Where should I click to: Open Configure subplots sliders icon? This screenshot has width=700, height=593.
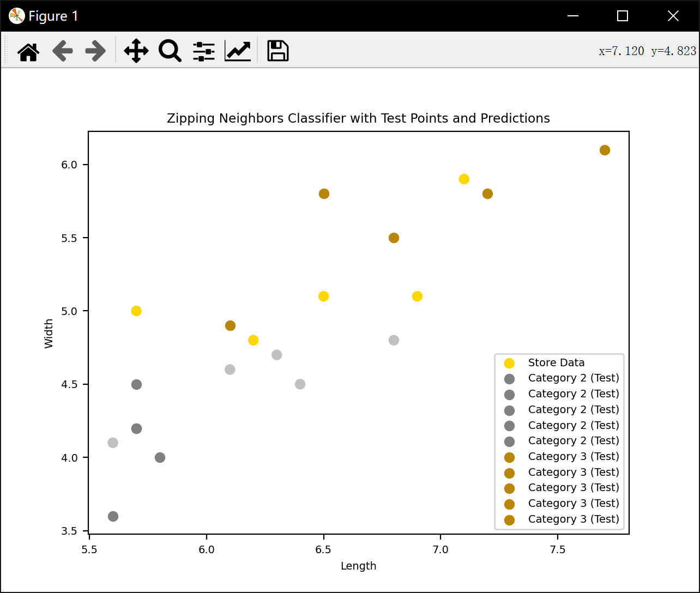[x=203, y=51]
